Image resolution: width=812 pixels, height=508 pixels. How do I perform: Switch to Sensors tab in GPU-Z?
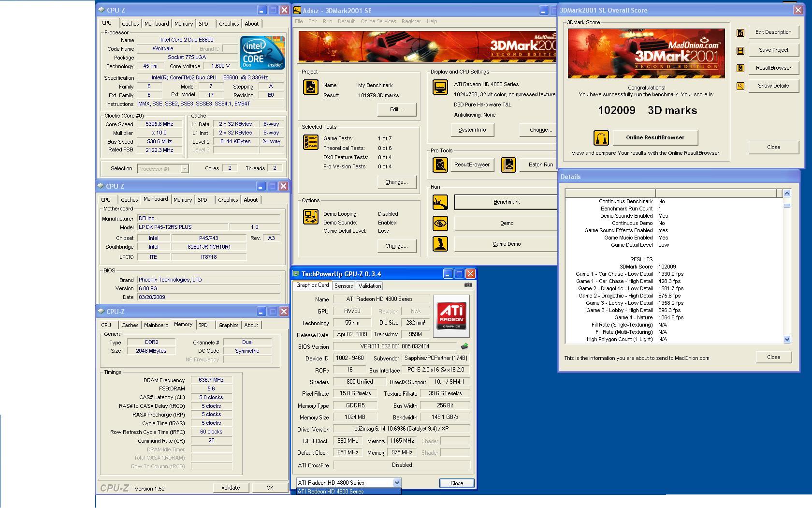pyautogui.click(x=344, y=286)
